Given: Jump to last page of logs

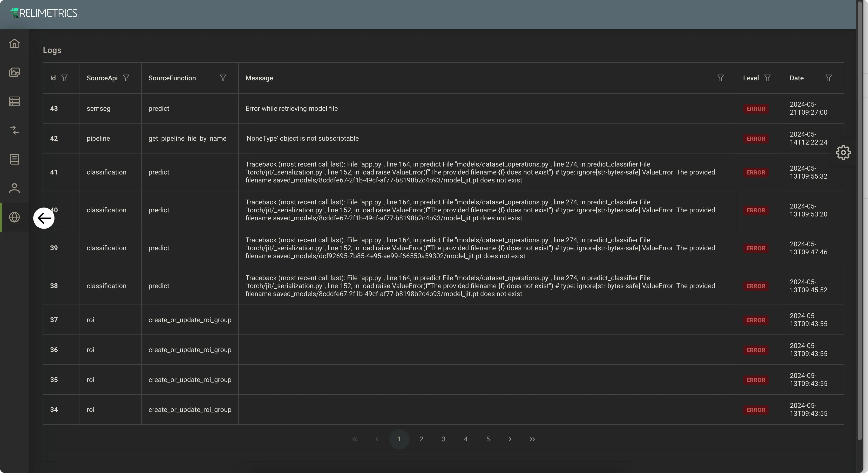Looking at the screenshot, I should (x=532, y=439).
